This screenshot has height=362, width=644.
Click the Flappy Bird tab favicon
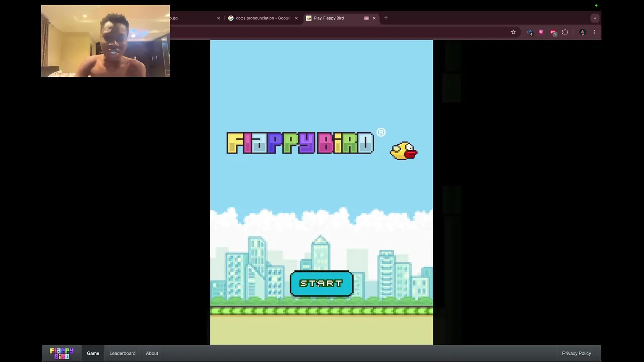coord(309,18)
